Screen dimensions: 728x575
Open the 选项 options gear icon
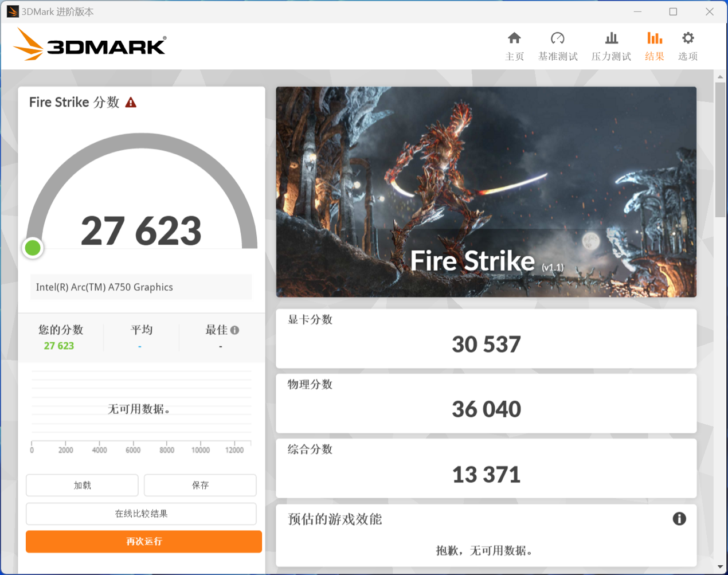688,38
